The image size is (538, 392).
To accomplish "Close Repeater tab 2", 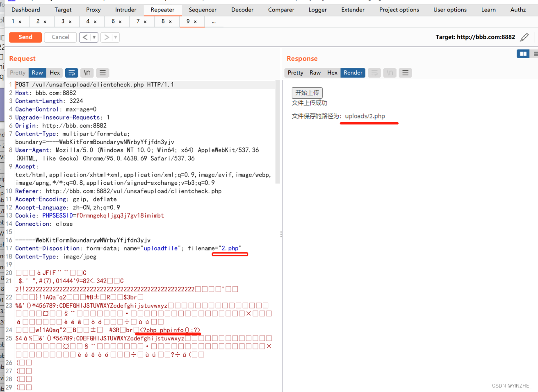I will click(45, 22).
